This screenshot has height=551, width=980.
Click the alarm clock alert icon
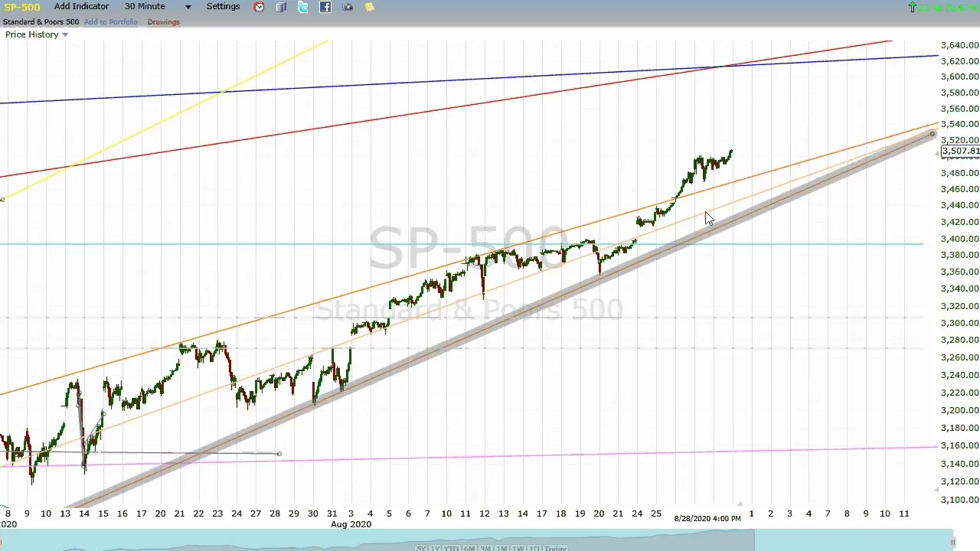pyautogui.click(x=259, y=7)
